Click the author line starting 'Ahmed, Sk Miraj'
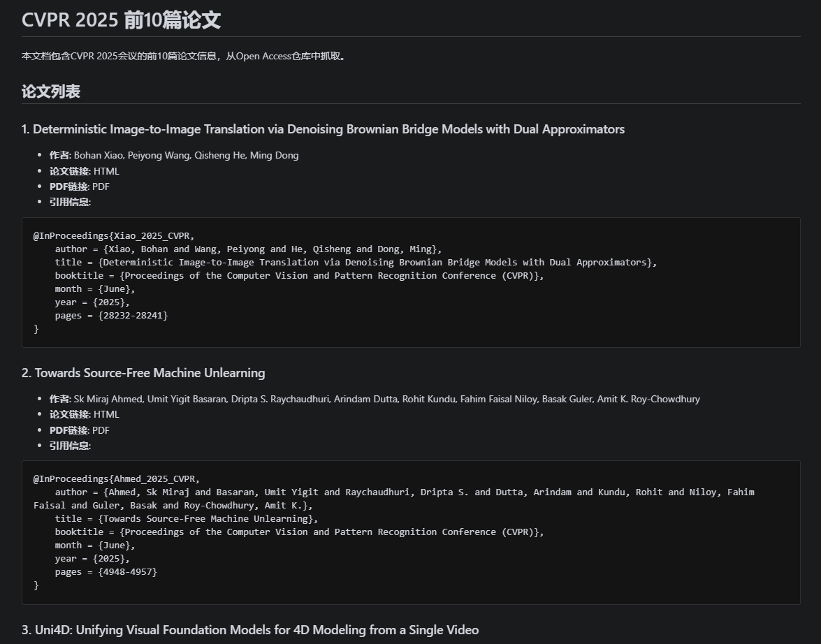Screen dimensions: 821x644 [x=394, y=499]
